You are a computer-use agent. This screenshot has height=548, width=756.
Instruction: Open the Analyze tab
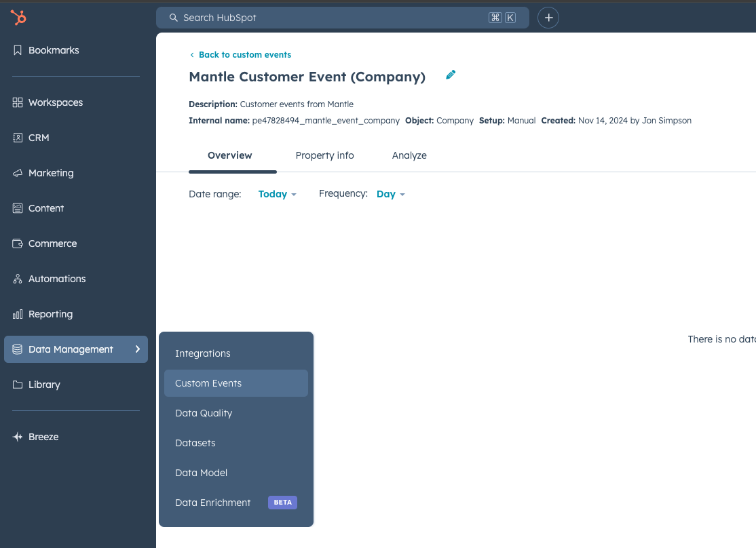pos(409,155)
